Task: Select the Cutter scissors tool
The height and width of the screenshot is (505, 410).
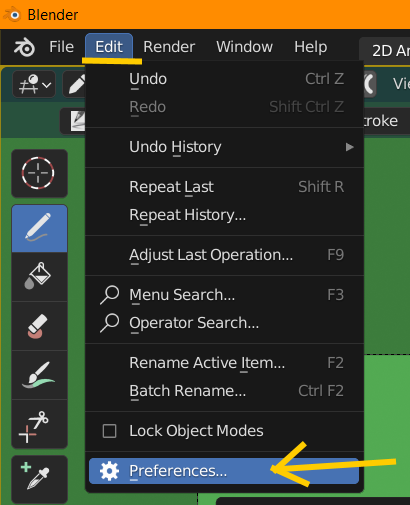Action: [x=39, y=424]
